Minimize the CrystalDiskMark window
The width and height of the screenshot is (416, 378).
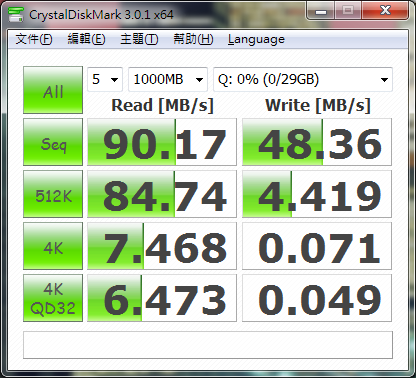(x=321, y=12)
